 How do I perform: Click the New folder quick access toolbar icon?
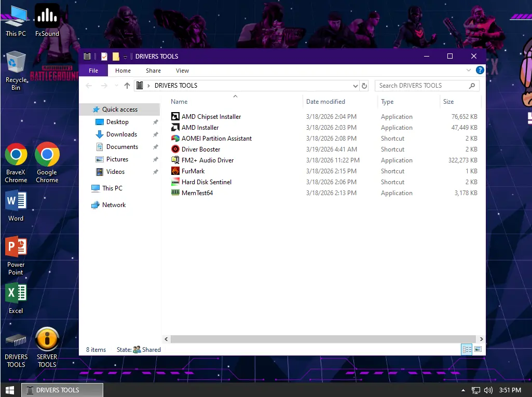116,57
